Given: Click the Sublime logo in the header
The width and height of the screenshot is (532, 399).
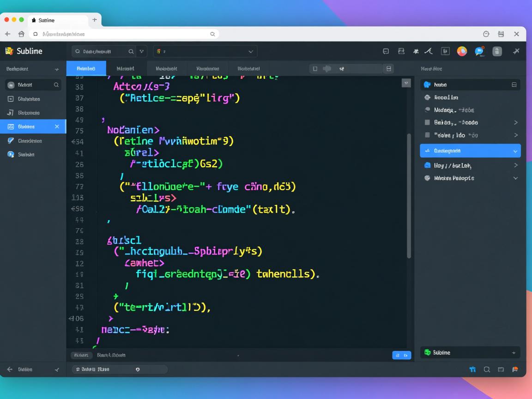Looking at the screenshot, I should coord(9,51).
